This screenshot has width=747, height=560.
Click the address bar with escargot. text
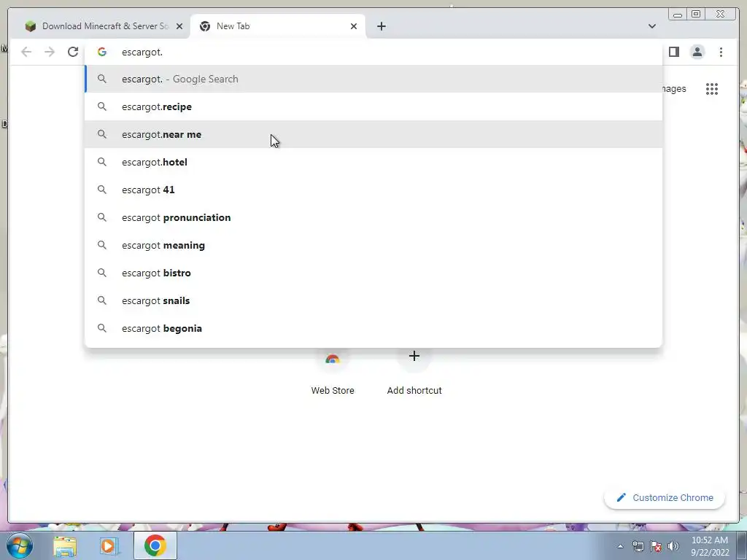coord(373,52)
